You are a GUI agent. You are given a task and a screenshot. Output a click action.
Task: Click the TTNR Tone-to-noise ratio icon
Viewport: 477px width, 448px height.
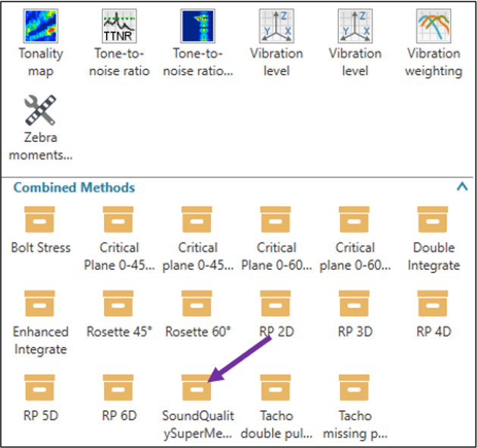(120, 26)
